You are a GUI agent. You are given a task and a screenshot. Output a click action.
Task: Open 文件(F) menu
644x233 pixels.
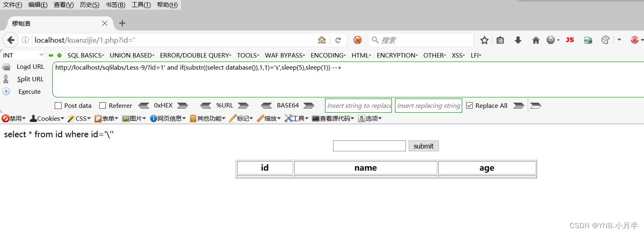tap(12, 5)
